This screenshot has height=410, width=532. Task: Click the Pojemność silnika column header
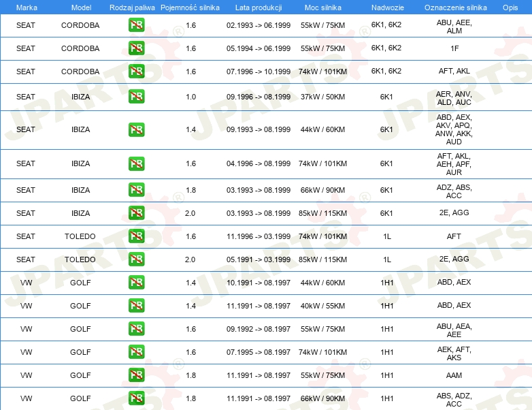(190, 7)
